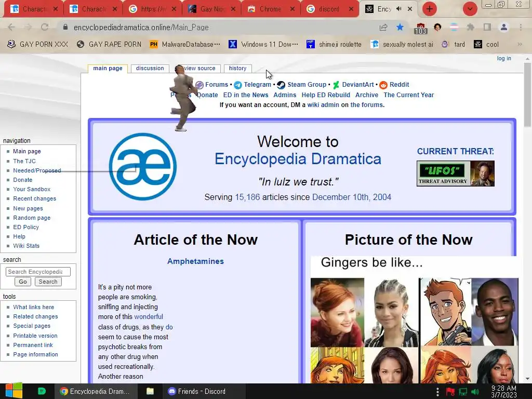
Task: Click the page vertical scrollbar thumb
Action: [x=527, y=94]
